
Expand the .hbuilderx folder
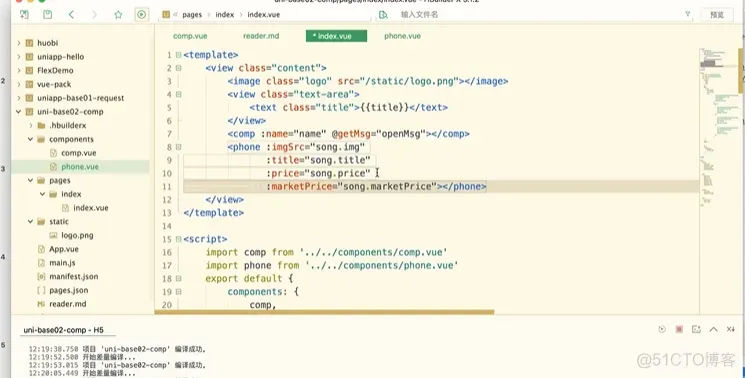30,125
